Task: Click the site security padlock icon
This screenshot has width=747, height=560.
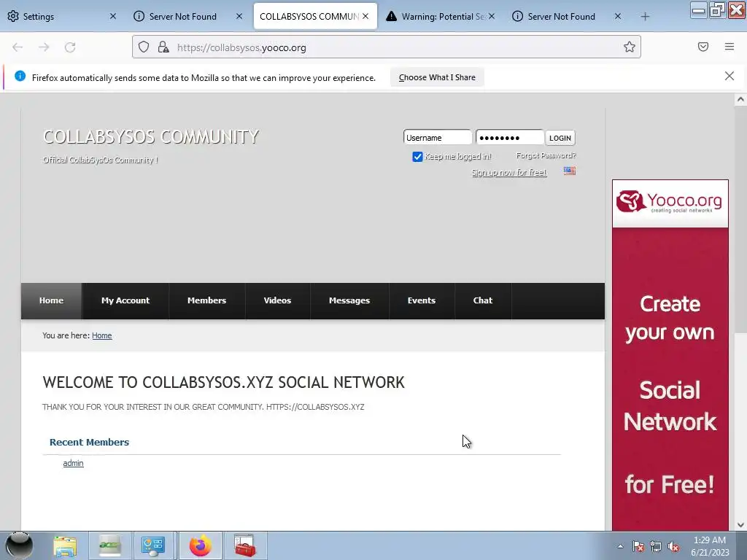Action: tap(163, 47)
